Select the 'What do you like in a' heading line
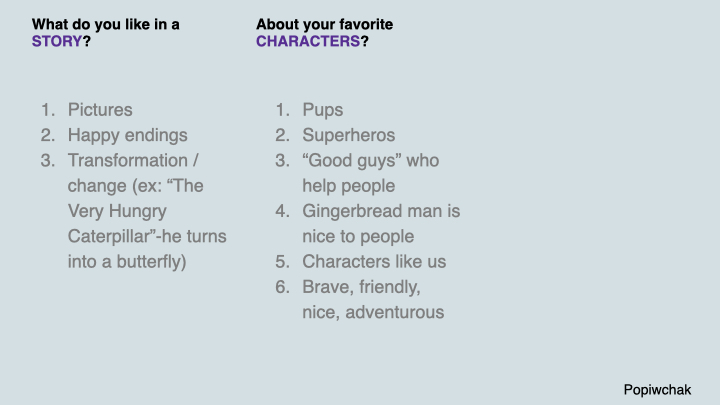This screenshot has width=720, height=405. click(106, 24)
